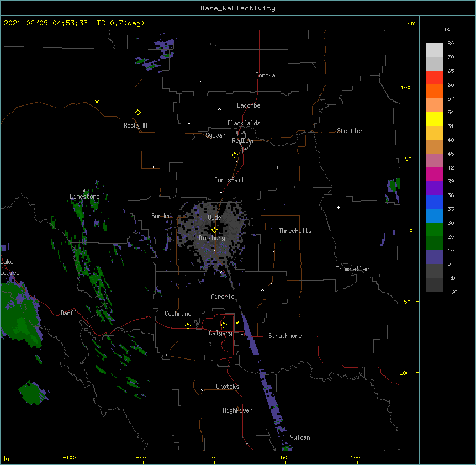This screenshot has height=465, width=476.
Task: Click the purple echo streak southeast of Calgary
Action: click(251, 334)
